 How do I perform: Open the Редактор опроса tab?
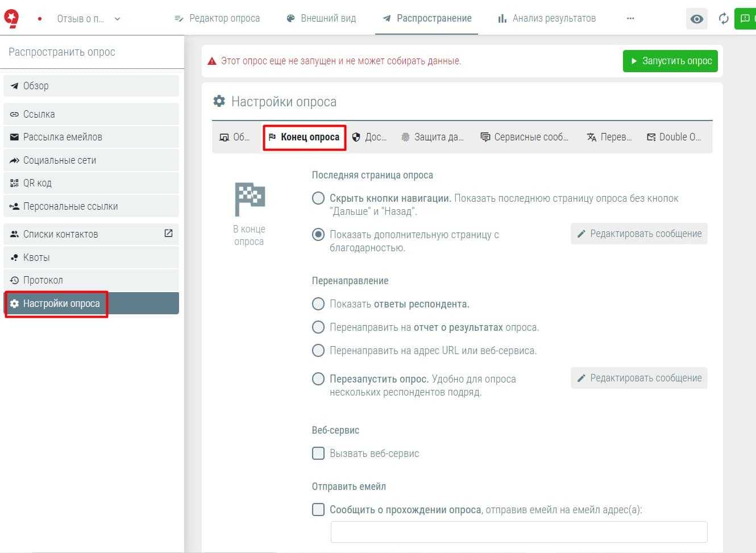217,18
